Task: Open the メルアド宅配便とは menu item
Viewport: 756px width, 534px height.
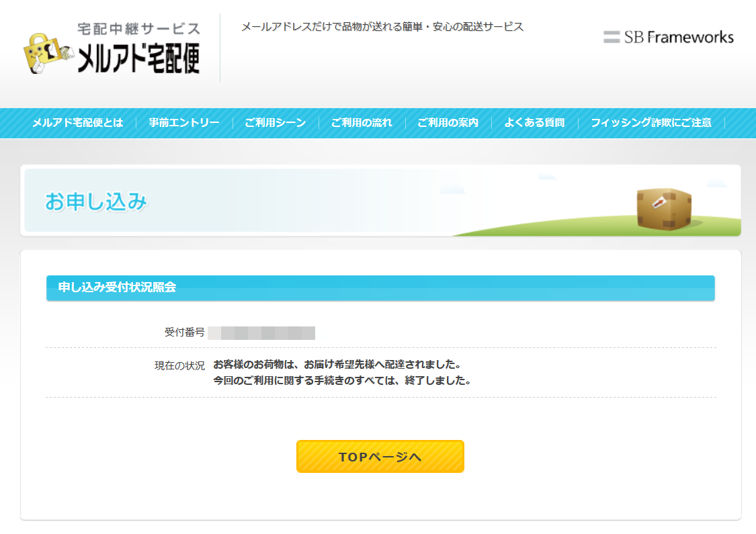Action: tap(78, 123)
